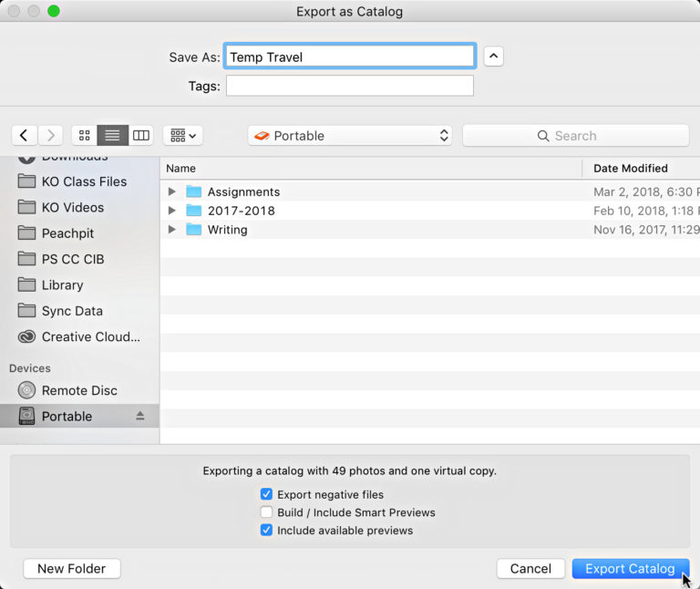The image size is (700, 589).
Task: Click the Export Catalog button
Action: coord(630,569)
